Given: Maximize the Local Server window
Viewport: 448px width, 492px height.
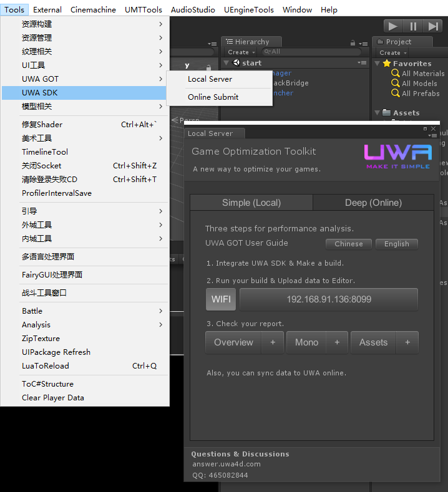Looking at the screenshot, I should (x=425, y=128).
